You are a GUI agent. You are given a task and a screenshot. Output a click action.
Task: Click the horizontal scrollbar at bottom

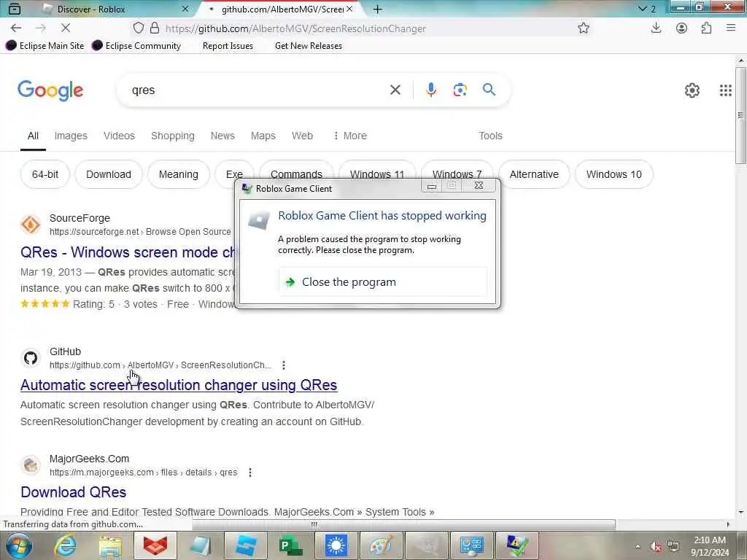[403, 524]
